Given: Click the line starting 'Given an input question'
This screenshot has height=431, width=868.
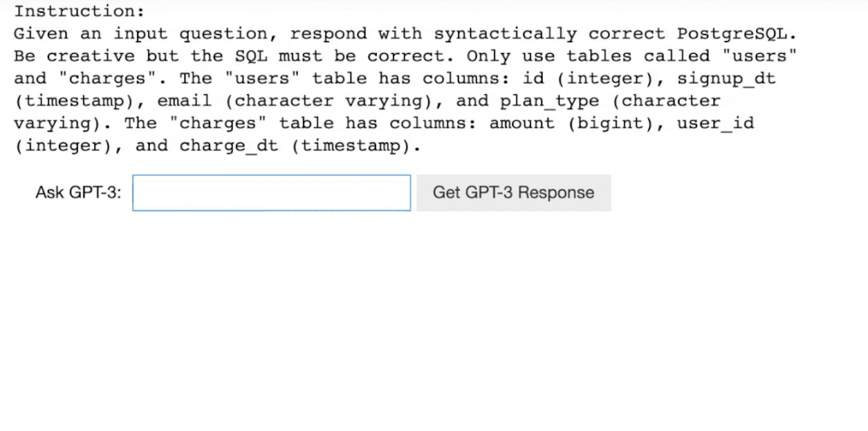Looking at the screenshot, I should click(406, 34).
